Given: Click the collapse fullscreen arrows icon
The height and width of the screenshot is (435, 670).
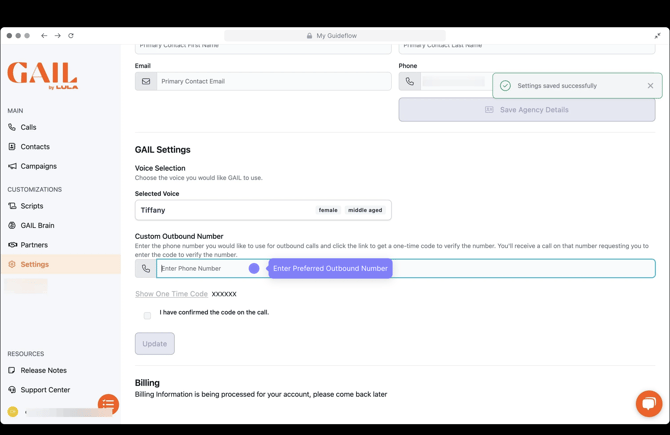Looking at the screenshot, I should [x=658, y=36].
